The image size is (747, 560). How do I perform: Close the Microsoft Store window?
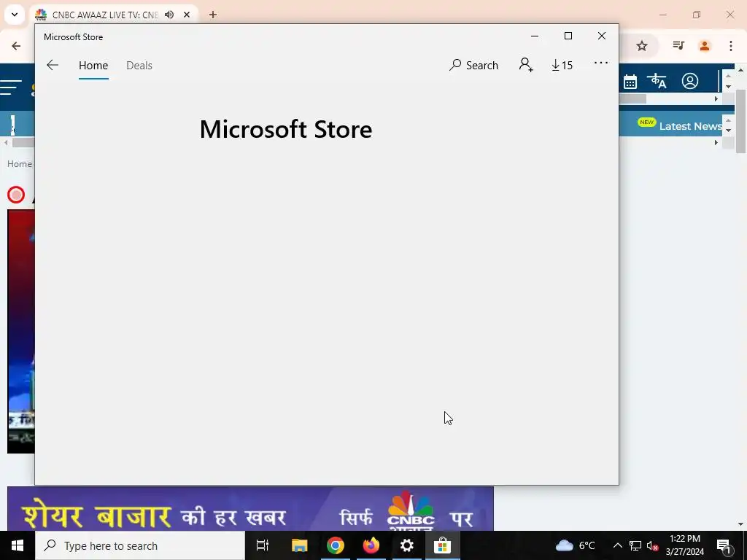coord(602,36)
